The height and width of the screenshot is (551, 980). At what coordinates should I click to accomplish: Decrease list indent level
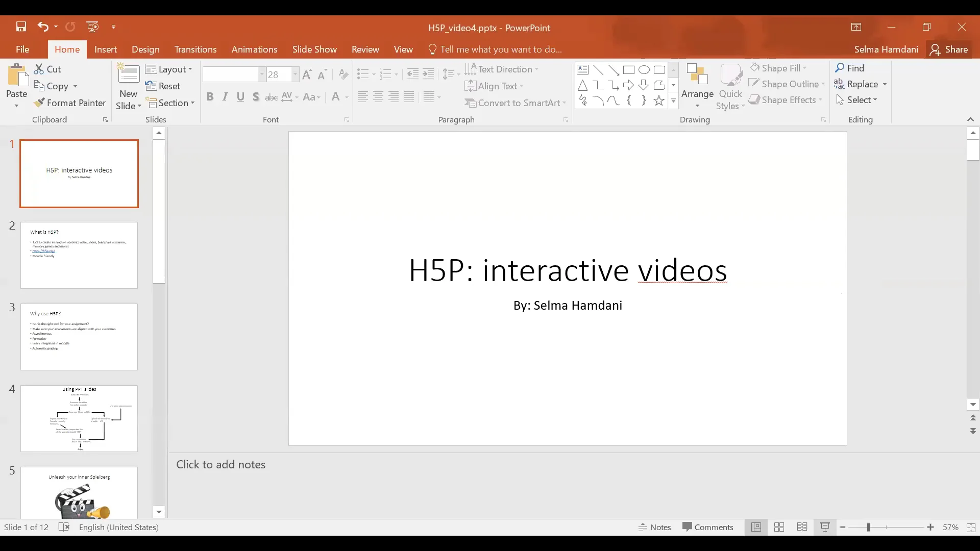(412, 74)
